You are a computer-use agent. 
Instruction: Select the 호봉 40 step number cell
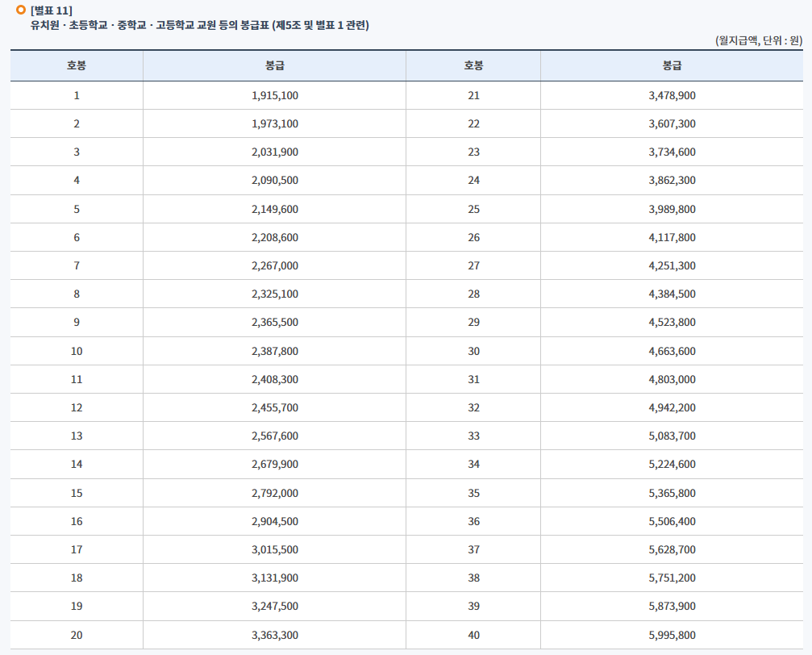click(473, 635)
